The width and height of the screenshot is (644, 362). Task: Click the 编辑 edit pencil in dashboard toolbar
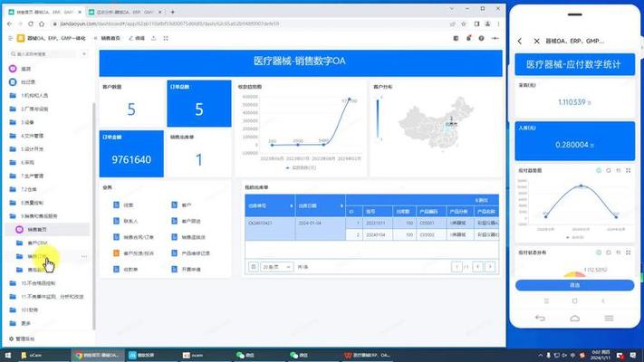(x=137, y=38)
